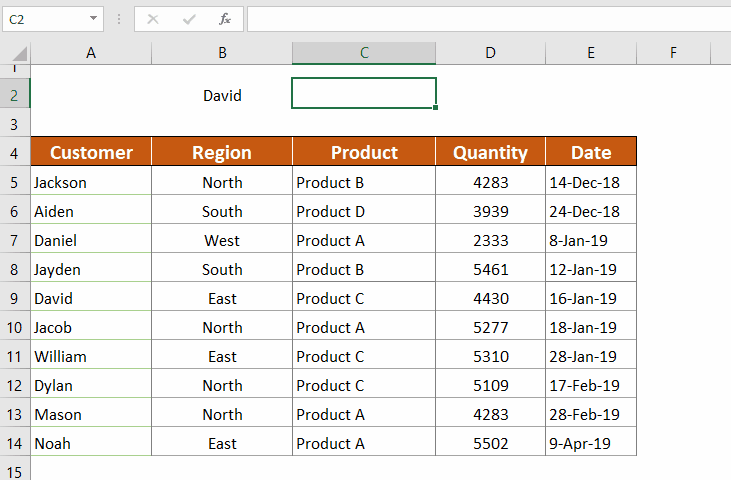Select the cell containing David in row 2

click(222, 96)
